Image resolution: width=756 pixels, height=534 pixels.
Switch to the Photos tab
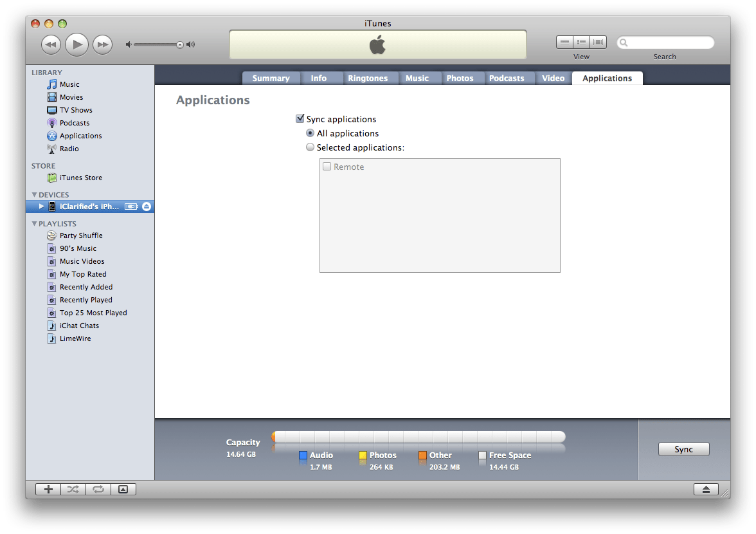460,78
